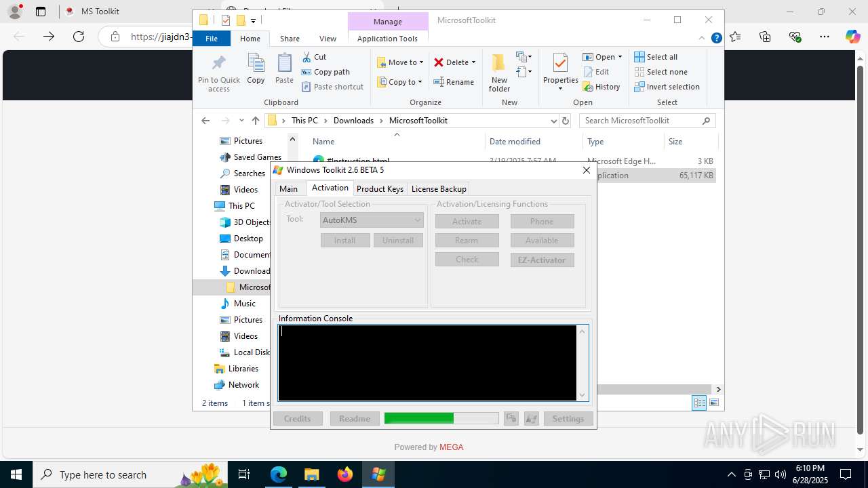Click the Office toolkit icon beside Settings
This screenshot has height=488, width=868.
coord(511,419)
